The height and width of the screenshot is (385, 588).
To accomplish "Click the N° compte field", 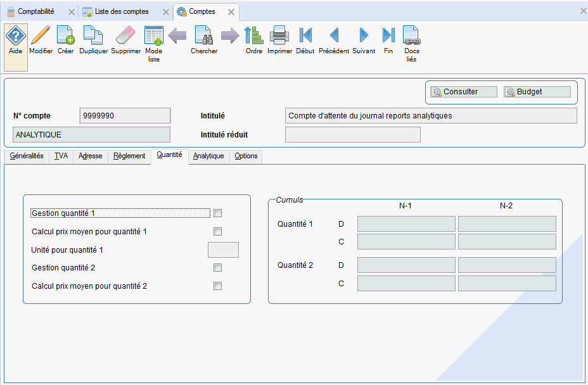I will coord(125,115).
